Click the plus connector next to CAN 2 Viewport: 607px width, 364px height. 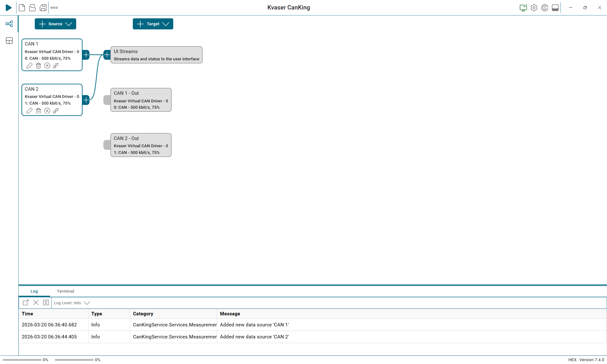pyautogui.click(x=86, y=100)
